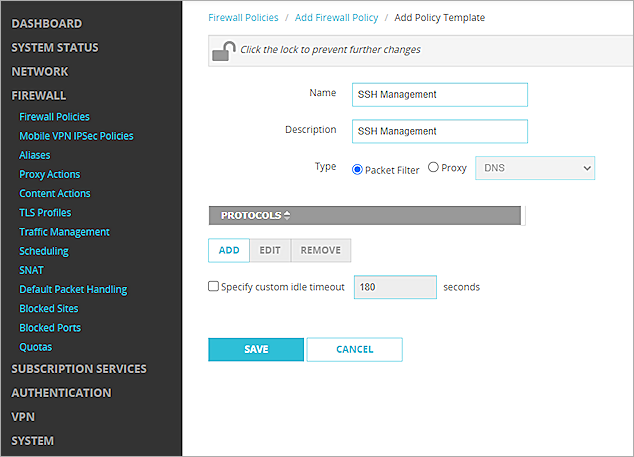634x457 pixels.
Task: Select the Proxy radio button
Action: pyautogui.click(x=433, y=167)
